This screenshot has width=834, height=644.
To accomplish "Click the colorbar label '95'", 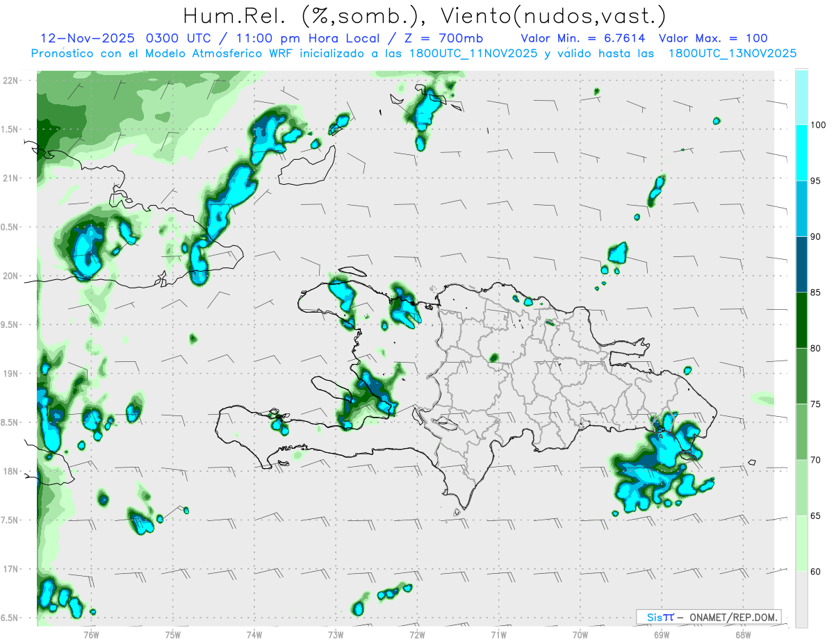I will click(x=816, y=181).
